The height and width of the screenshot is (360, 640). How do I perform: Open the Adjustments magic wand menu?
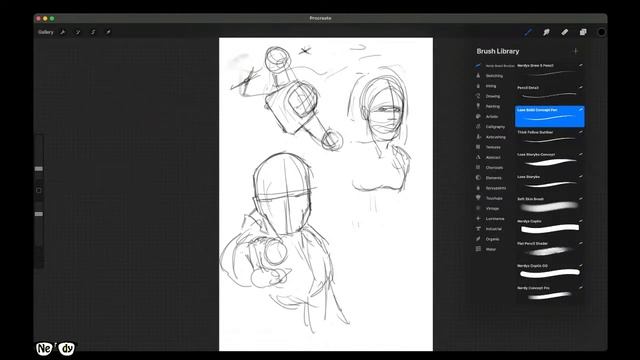tap(78, 32)
